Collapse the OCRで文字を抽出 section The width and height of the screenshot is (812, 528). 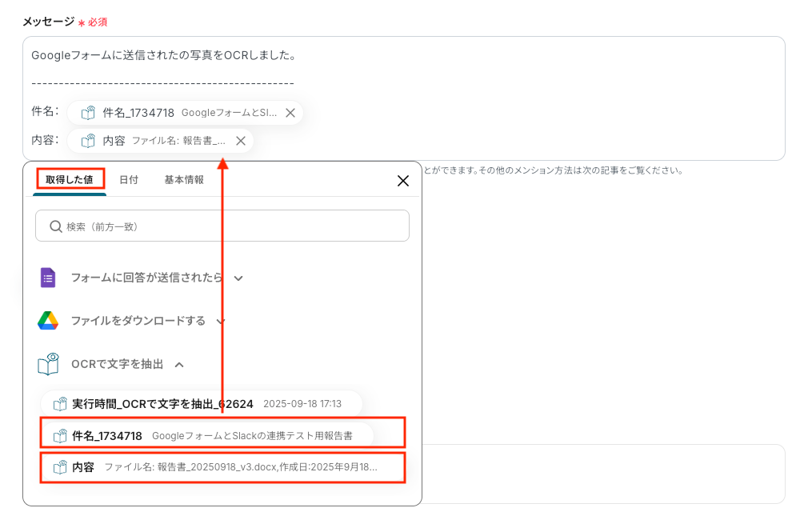tap(179, 365)
